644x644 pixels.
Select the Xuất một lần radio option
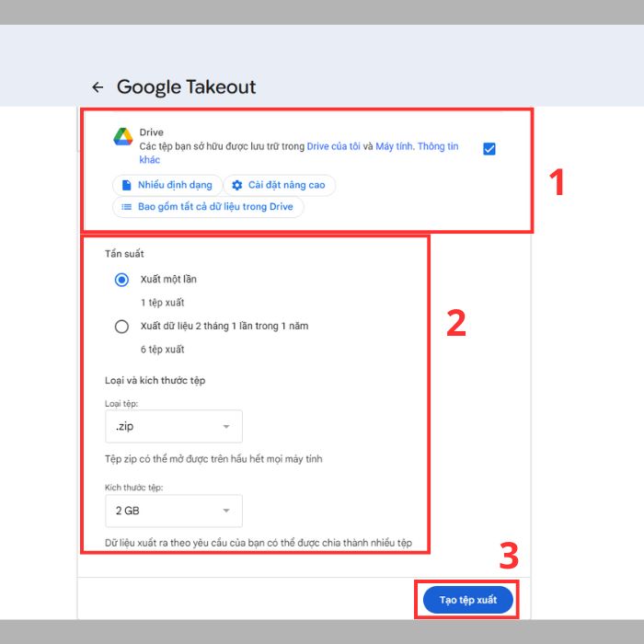(x=121, y=280)
